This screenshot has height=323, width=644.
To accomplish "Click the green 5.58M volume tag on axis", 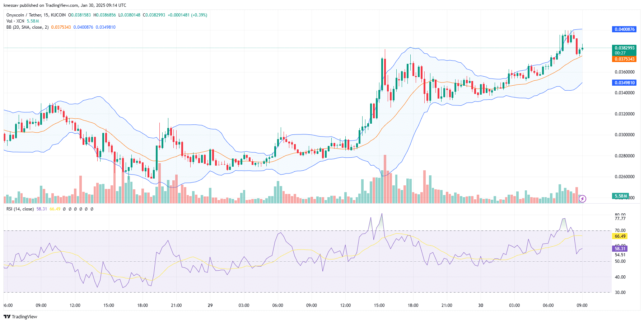I will (x=621, y=196).
